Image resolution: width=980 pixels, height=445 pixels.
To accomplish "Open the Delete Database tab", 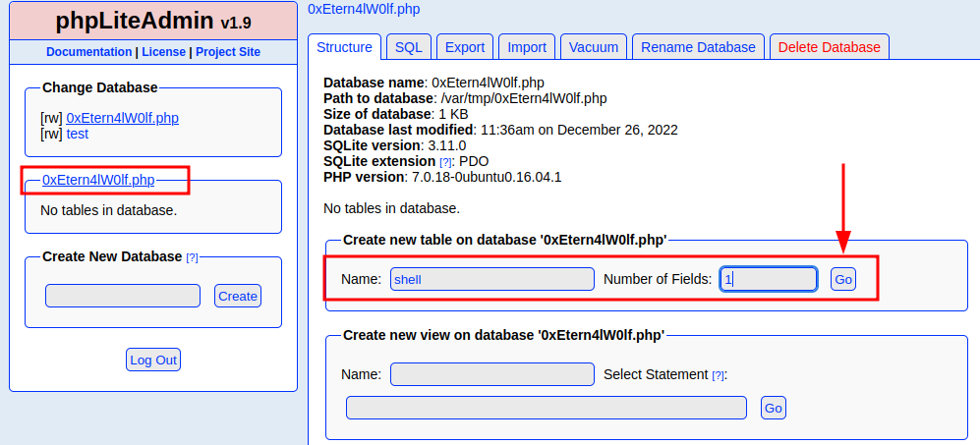I will pyautogui.click(x=830, y=47).
